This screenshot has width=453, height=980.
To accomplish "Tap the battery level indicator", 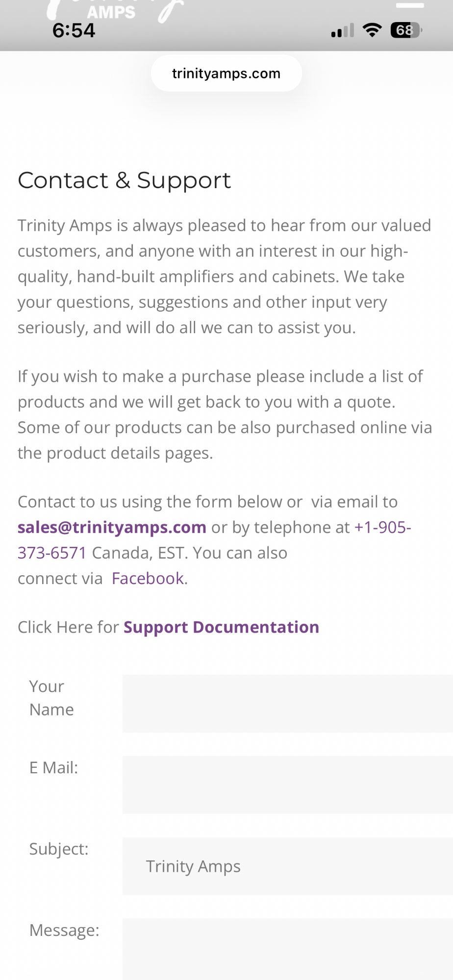I will point(406,30).
